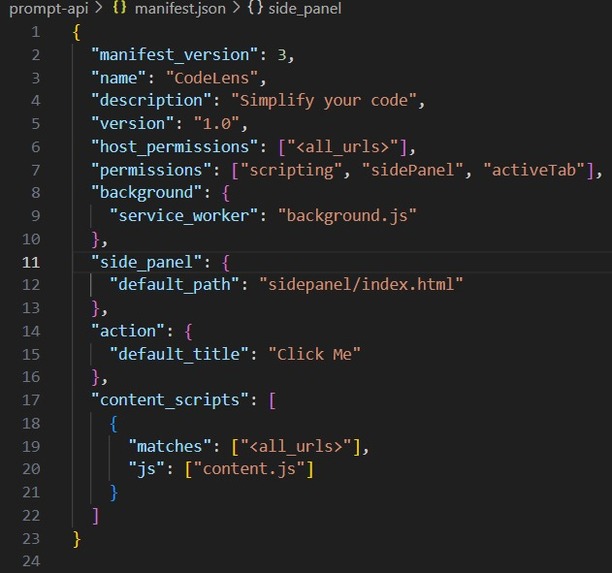Screen dimensions: 612x573
Task: Click the prompt-api breadcrumb folder
Action: pos(48,9)
